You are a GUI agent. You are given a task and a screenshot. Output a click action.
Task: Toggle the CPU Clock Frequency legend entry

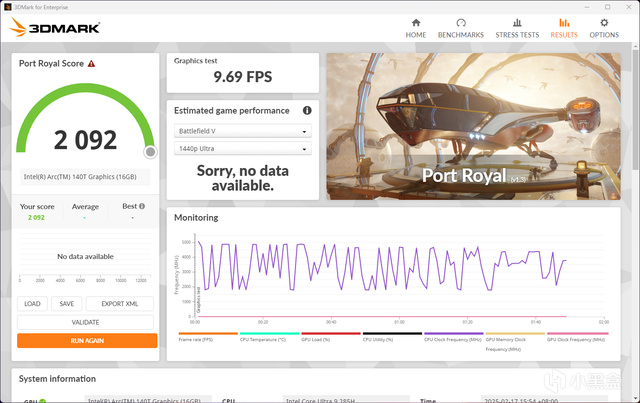pos(453,339)
